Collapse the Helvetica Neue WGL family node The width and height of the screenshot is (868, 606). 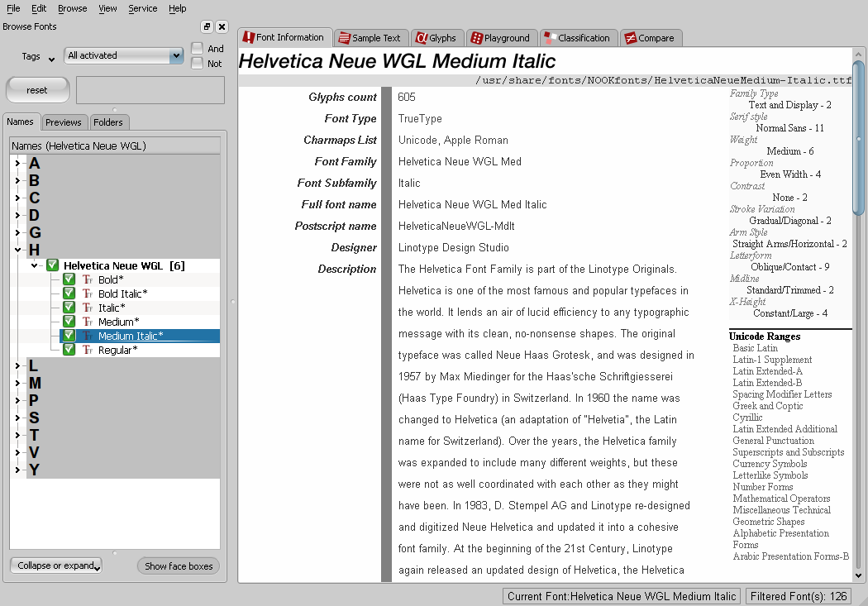pos(35,265)
